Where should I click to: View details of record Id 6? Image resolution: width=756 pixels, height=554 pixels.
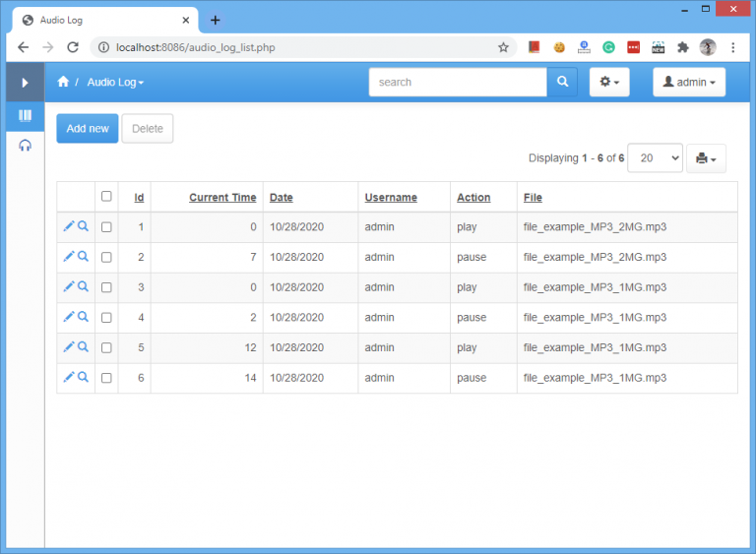pos(84,377)
